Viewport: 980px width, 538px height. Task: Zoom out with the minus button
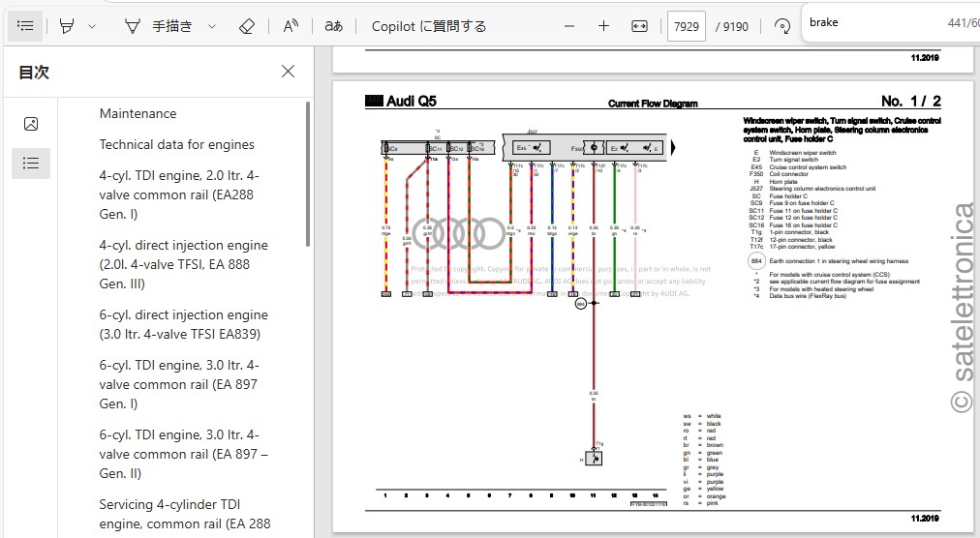click(x=569, y=26)
